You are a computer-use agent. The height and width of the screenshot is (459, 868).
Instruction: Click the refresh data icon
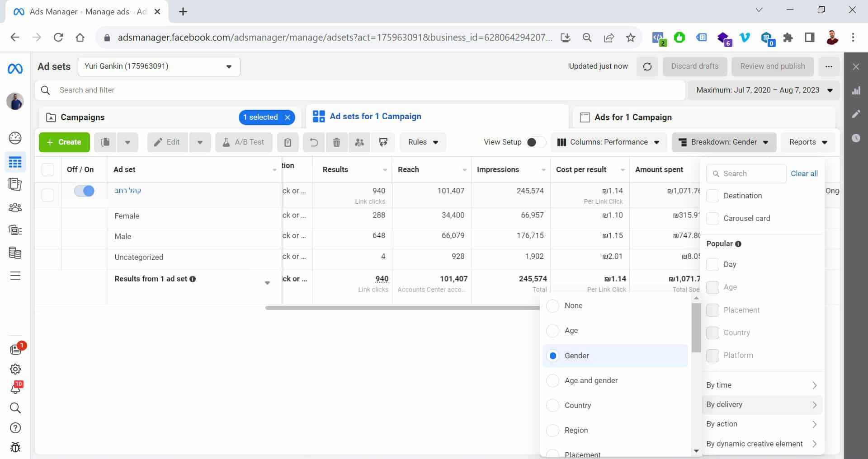(647, 66)
